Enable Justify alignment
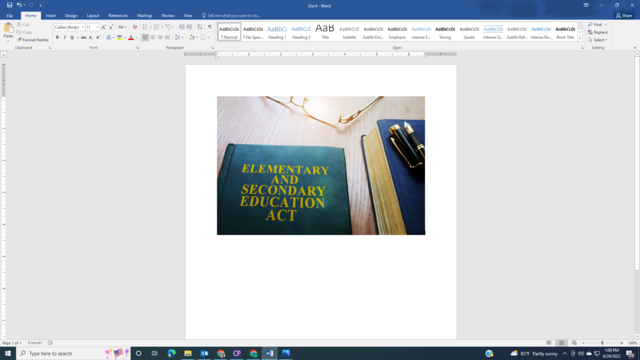640x360 pixels. 167,38
